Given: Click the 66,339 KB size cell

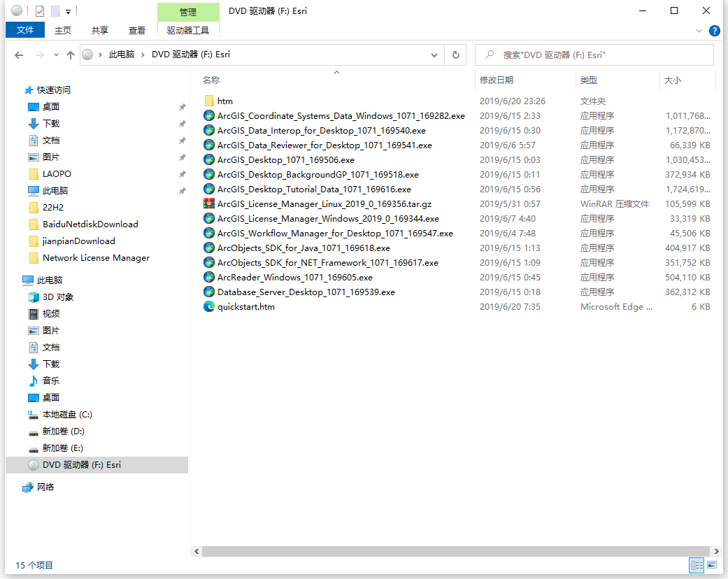Looking at the screenshot, I should click(690, 145).
